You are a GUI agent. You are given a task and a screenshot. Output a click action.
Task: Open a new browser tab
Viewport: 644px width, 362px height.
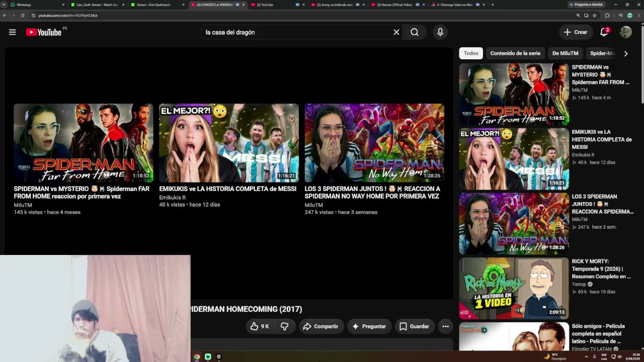click(x=493, y=5)
